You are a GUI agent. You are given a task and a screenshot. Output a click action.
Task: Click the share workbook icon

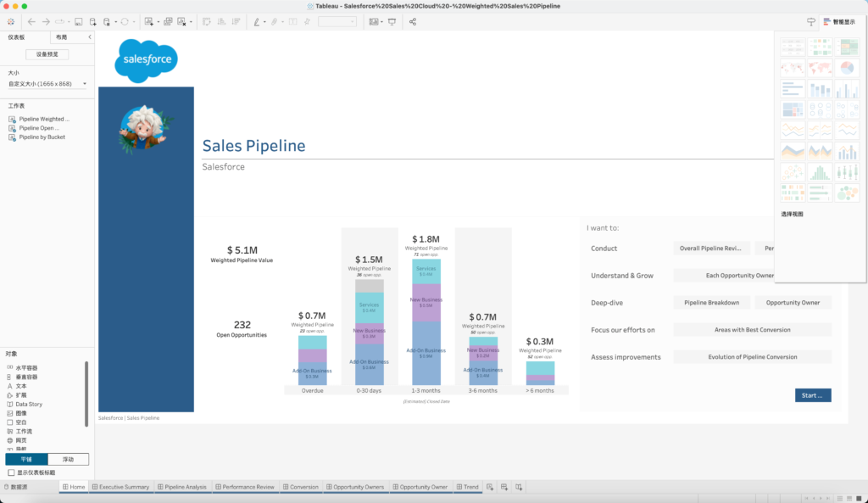point(413,21)
